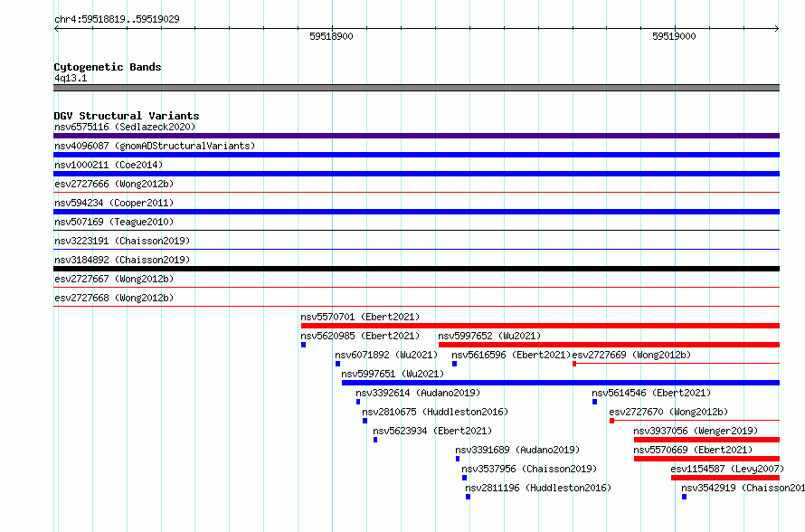Select the red nsv5570701 variant bar
The image size is (805, 532).
coord(540,326)
